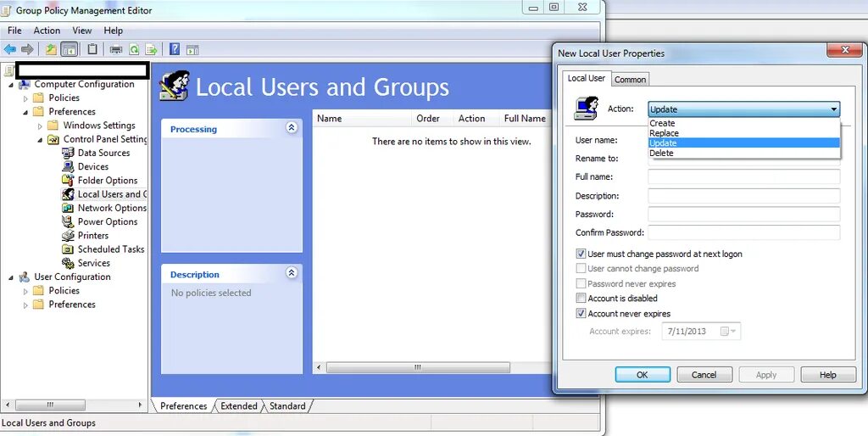
Task: Click the Confirm Password input field
Action: (x=744, y=232)
